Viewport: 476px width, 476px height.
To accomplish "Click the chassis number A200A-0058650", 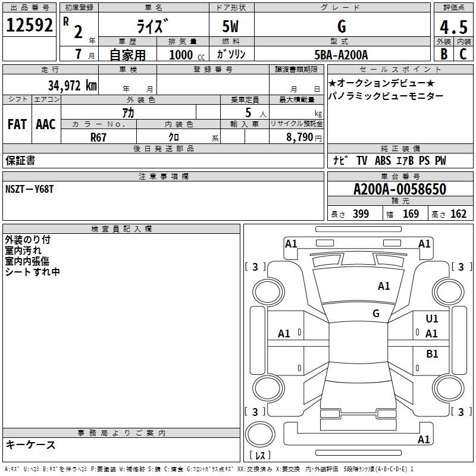I will point(400,189).
